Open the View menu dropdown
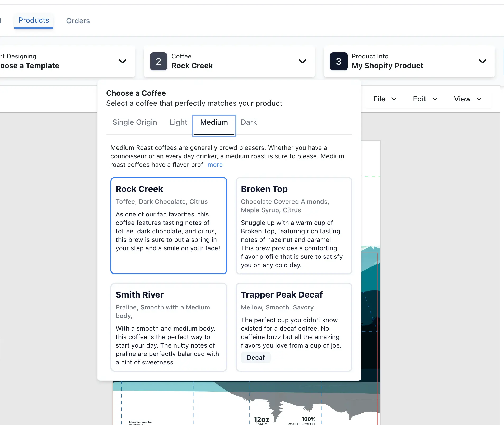Image resolution: width=504 pixels, height=425 pixels. [x=468, y=99]
